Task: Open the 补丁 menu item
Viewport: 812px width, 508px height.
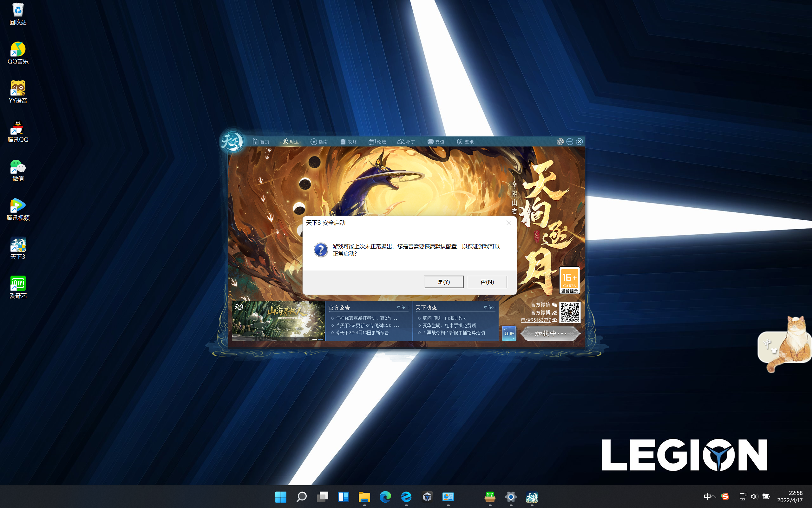Action: pyautogui.click(x=406, y=142)
